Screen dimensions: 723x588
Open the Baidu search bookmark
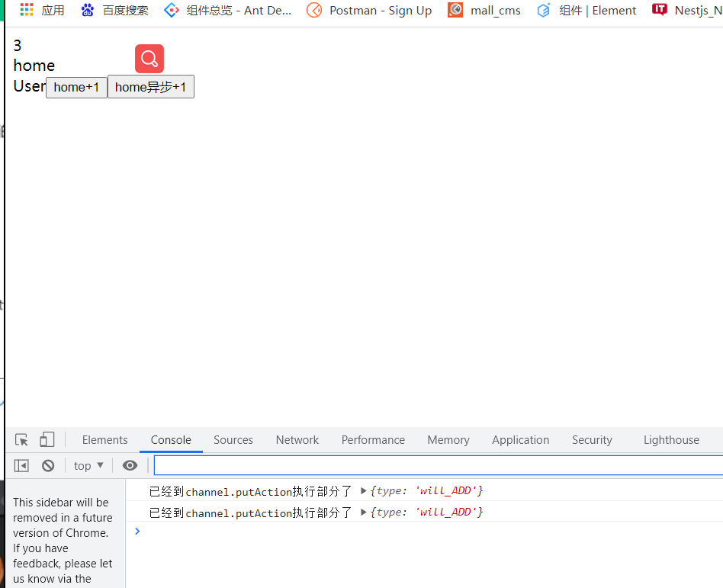(115, 10)
